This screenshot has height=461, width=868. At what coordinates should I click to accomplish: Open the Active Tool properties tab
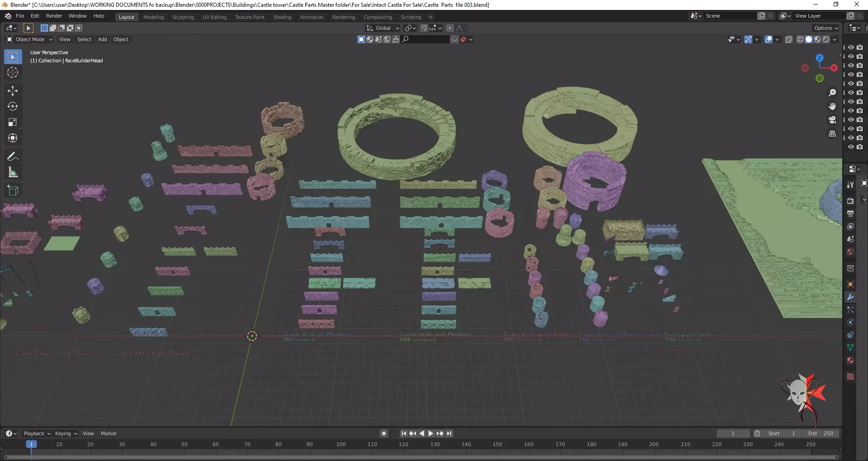[x=850, y=185]
